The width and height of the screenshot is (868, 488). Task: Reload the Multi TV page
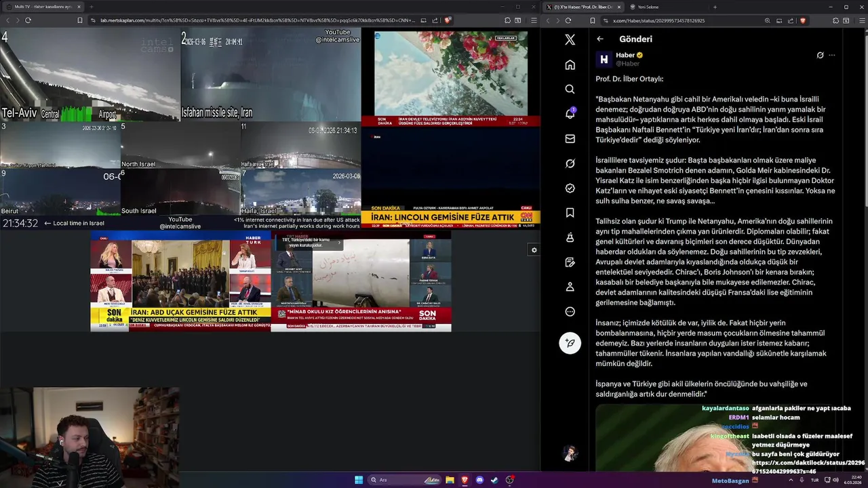(x=28, y=20)
